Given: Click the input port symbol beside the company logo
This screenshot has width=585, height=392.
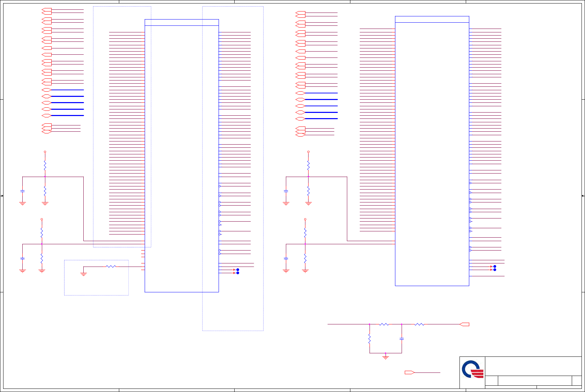Looking at the screenshot, I should coord(410,372).
